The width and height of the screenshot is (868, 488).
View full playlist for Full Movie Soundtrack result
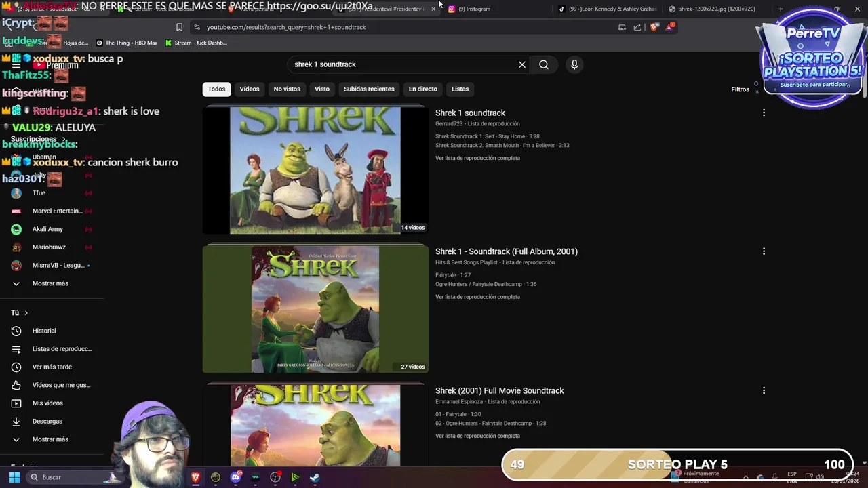tap(477, 436)
